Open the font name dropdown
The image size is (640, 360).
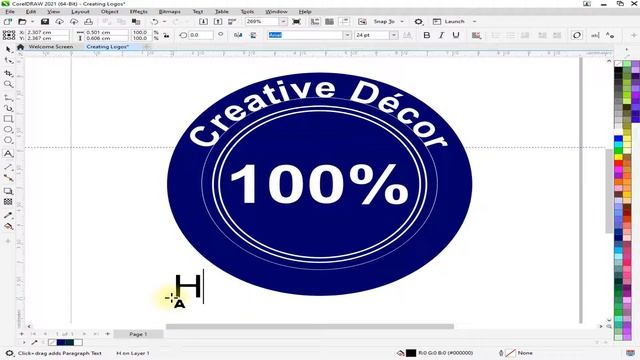tap(347, 36)
